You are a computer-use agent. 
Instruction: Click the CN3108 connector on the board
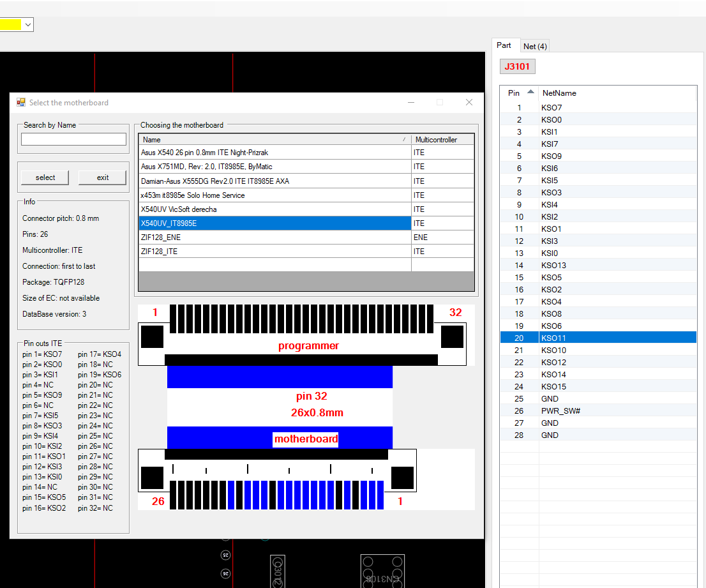[x=383, y=571]
